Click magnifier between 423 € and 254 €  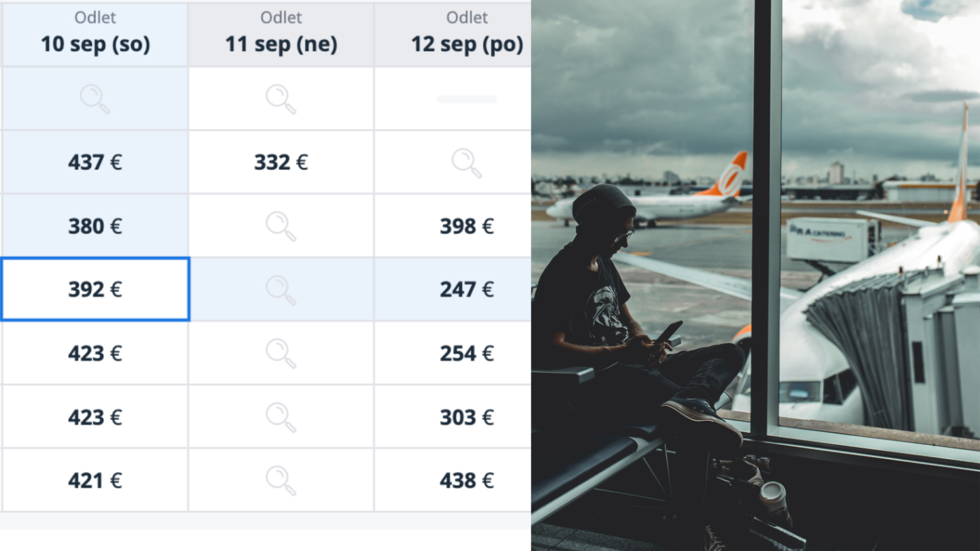pyautogui.click(x=280, y=353)
